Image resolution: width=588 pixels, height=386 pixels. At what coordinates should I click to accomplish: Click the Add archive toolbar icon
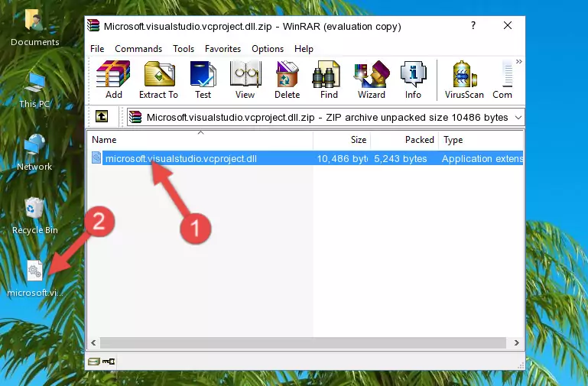(113, 79)
